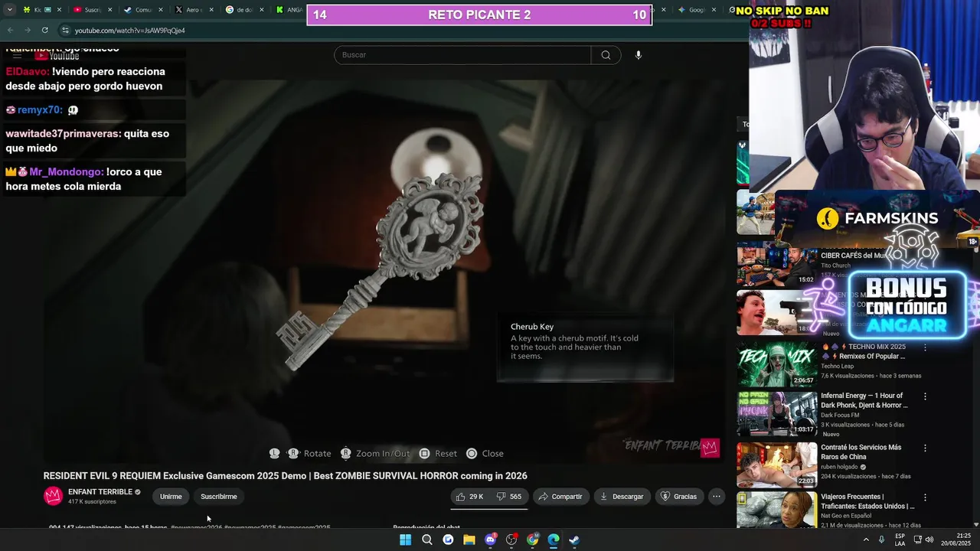Open the ENFANT TERRIBLE channel name link
Image resolution: width=980 pixels, height=551 pixels.
click(100, 492)
